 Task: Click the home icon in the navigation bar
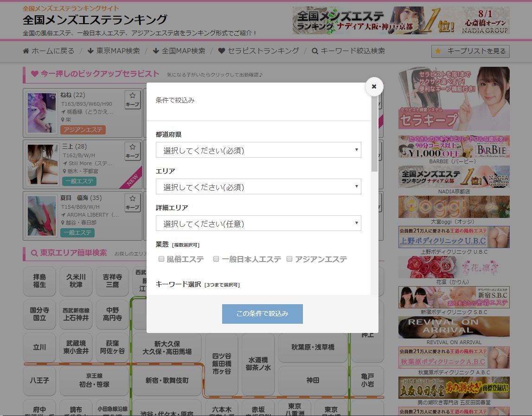coord(26,51)
